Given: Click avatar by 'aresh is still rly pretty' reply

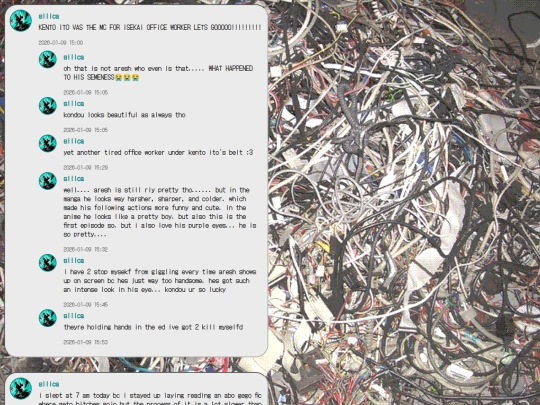Looking at the screenshot, I should (x=48, y=181).
